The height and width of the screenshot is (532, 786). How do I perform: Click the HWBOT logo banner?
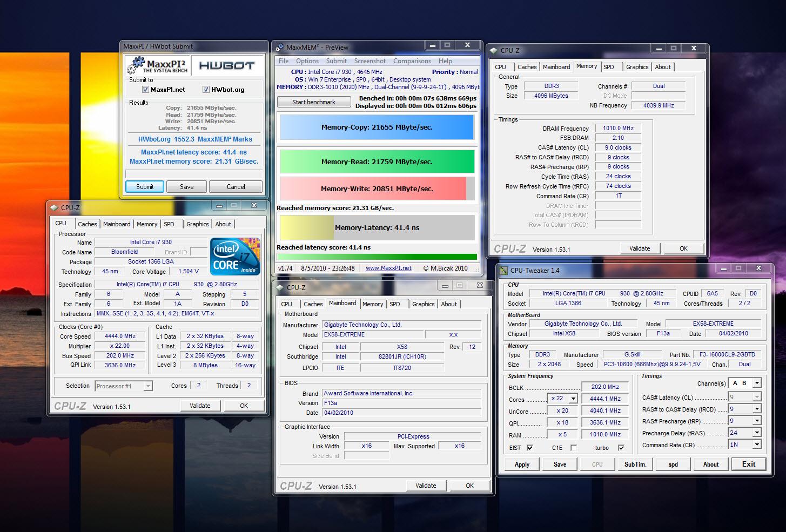click(x=227, y=65)
